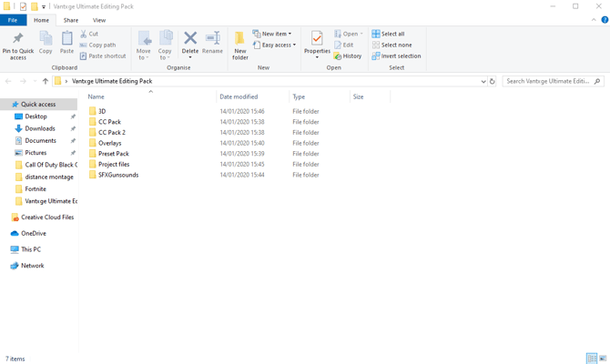Screen dimensions: 610x364
Task: Switch to the Home tab
Action: [41, 20]
